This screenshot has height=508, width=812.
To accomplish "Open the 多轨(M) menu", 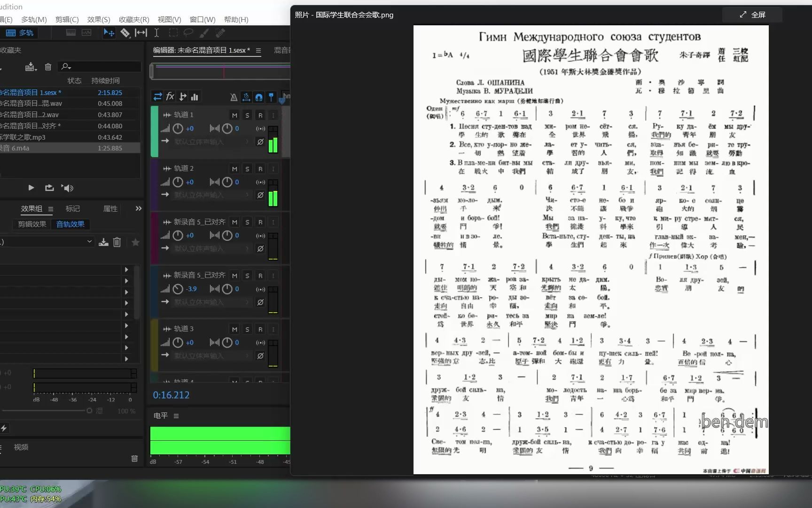I will pyautogui.click(x=34, y=19).
